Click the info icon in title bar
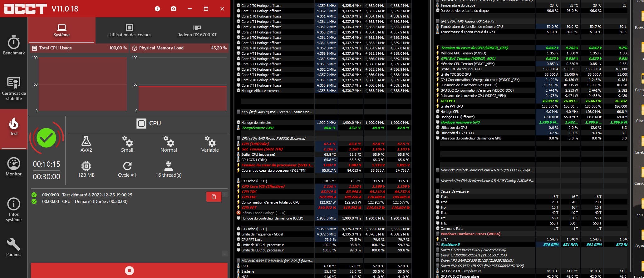The height and width of the screenshot is (278, 644). [157, 9]
